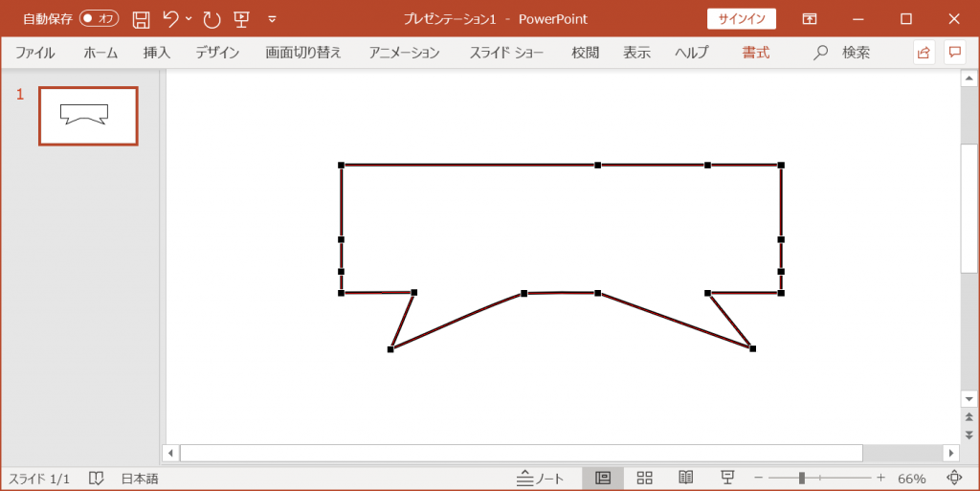Click the horizontal scrollbar left arrow
This screenshot has width=980, height=491.
tap(171, 453)
